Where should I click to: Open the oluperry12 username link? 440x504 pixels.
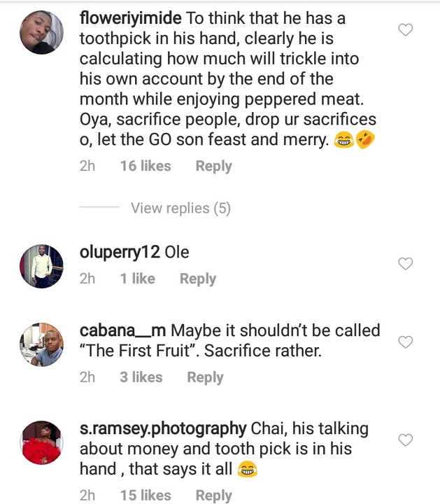pos(120,252)
